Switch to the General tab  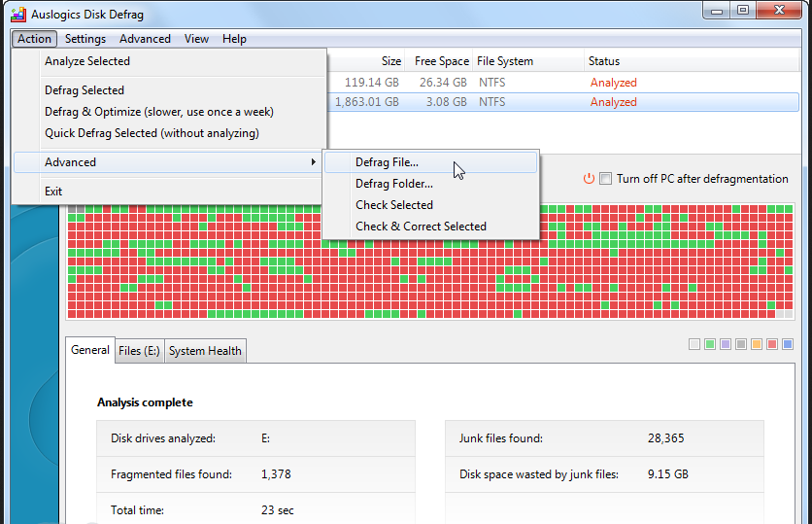pos(90,350)
